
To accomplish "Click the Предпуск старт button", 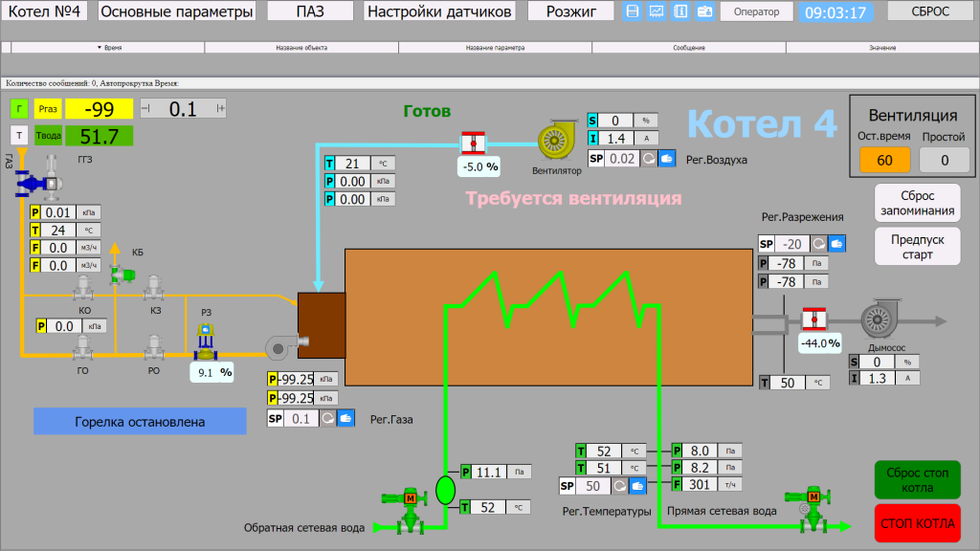I will point(917,246).
